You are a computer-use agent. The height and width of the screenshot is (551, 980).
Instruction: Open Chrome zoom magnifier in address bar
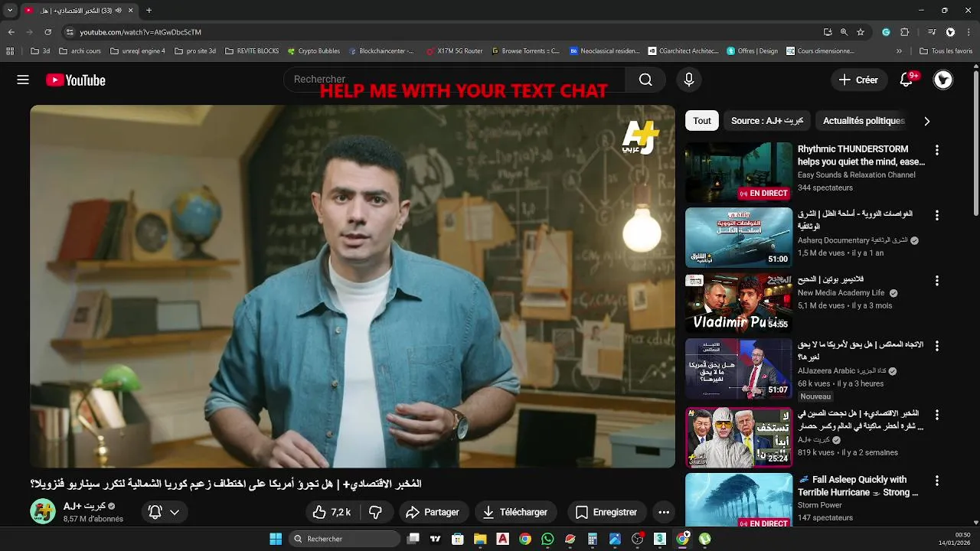(x=844, y=32)
